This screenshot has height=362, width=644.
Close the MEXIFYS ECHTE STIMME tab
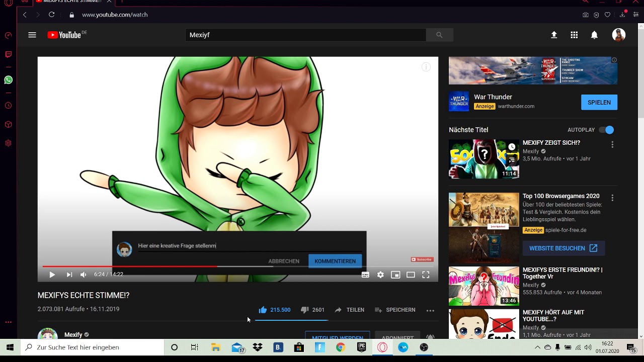pos(109,2)
